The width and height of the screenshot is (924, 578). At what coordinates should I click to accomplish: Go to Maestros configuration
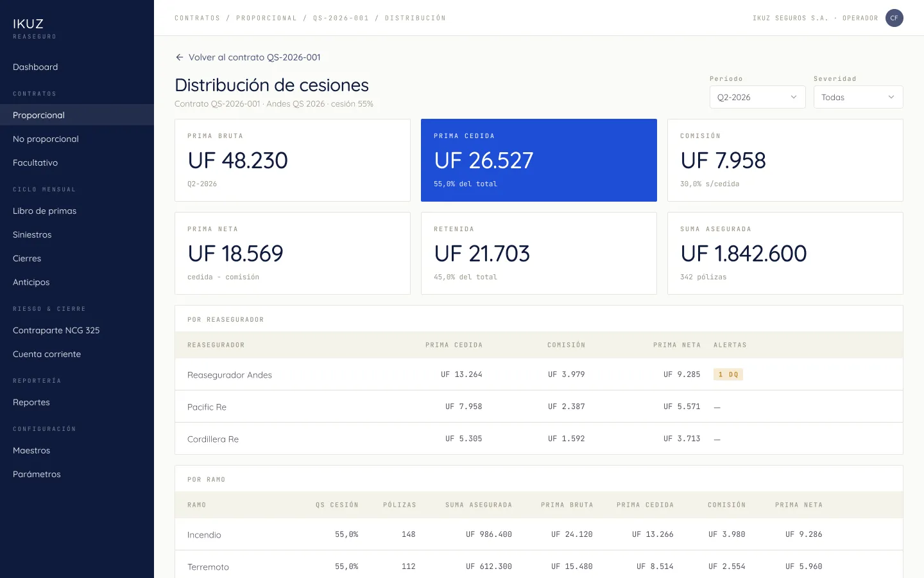(x=31, y=450)
